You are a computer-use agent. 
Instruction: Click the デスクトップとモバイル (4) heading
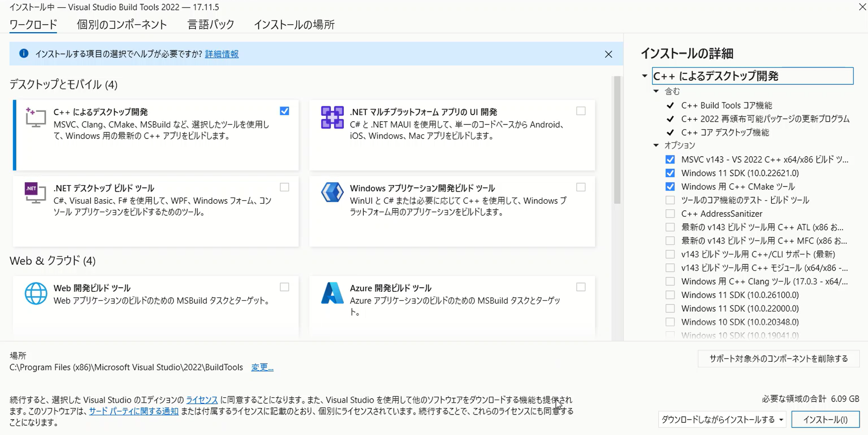[x=63, y=84]
